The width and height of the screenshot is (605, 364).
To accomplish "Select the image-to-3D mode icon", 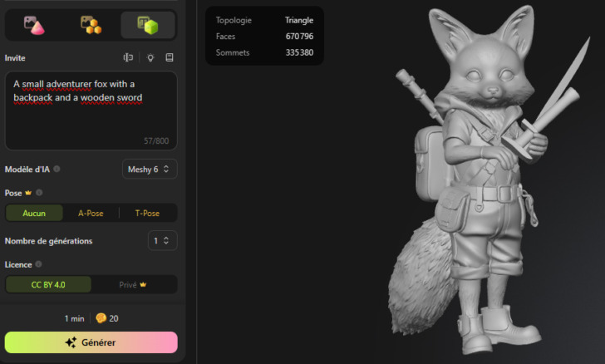I will 34,26.
